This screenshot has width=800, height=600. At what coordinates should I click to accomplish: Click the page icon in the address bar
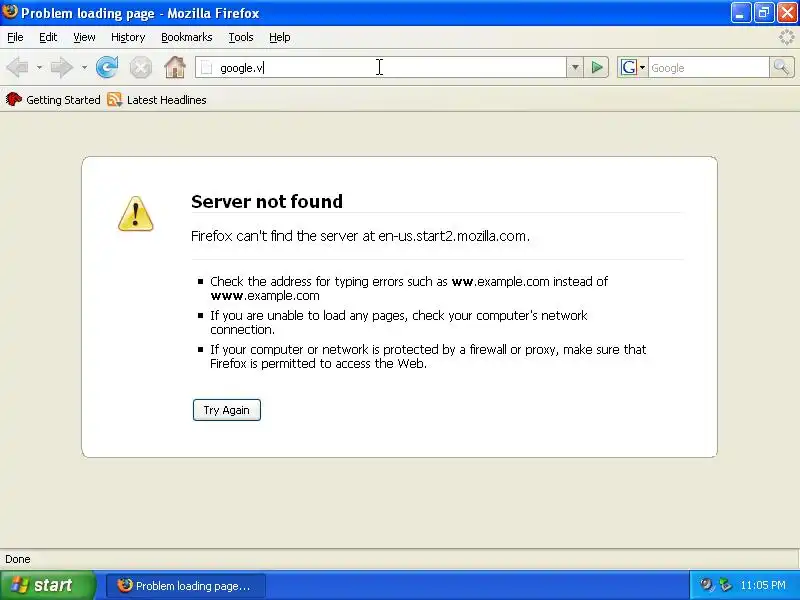pos(206,67)
